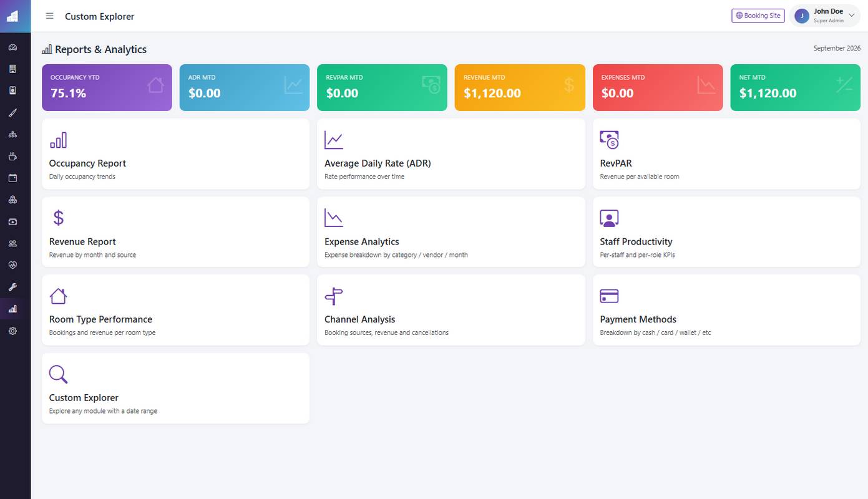The height and width of the screenshot is (499, 868).
Task: Select the wrench maintenance icon in sidebar
Action: (x=12, y=288)
